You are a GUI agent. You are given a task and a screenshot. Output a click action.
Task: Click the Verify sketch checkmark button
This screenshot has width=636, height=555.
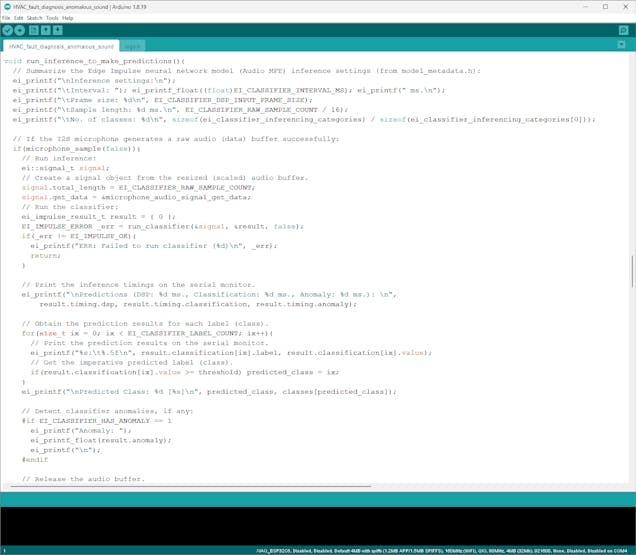click(x=8, y=30)
